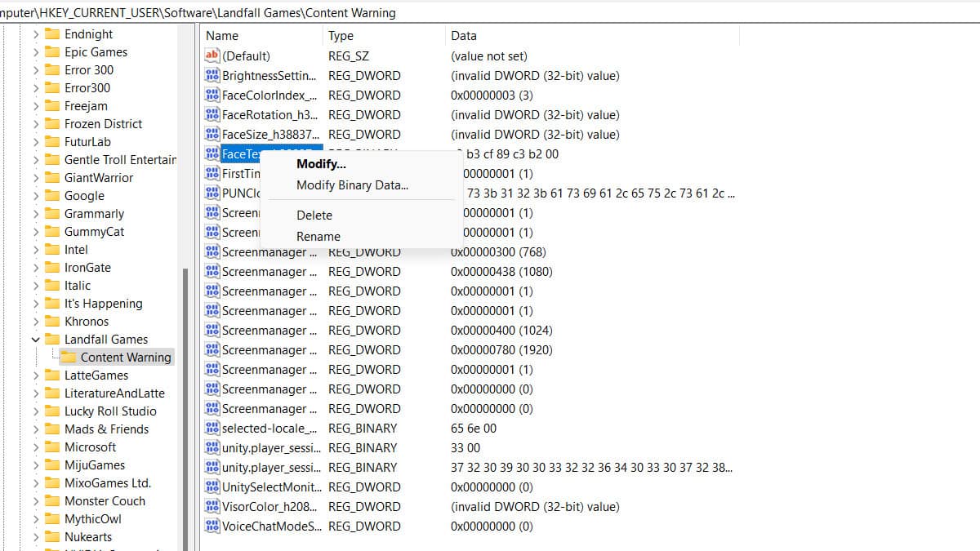Click the Frozen District folder icon
Viewport: 980px width, 551px height.
coord(52,124)
